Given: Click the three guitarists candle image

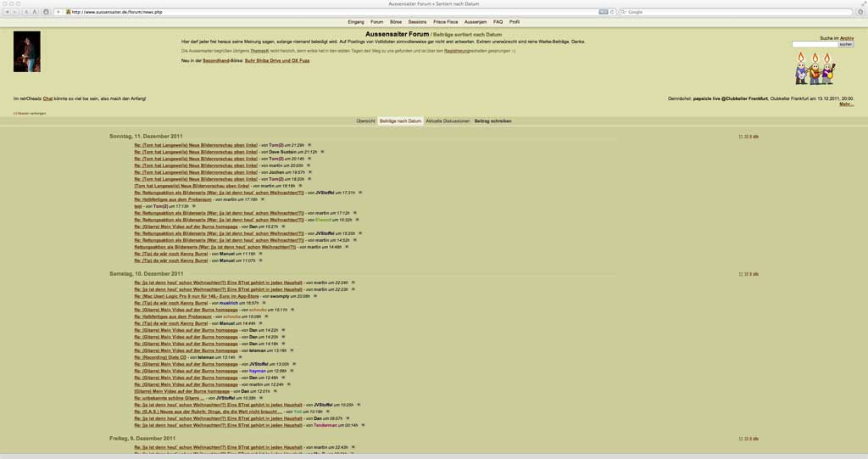Looking at the screenshot, I should [814, 68].
